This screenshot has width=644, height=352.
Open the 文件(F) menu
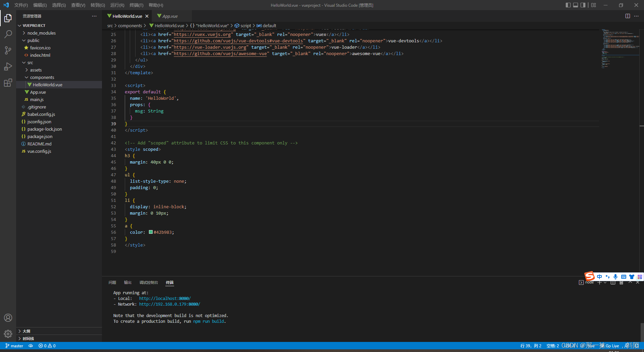tap(21, 5)
